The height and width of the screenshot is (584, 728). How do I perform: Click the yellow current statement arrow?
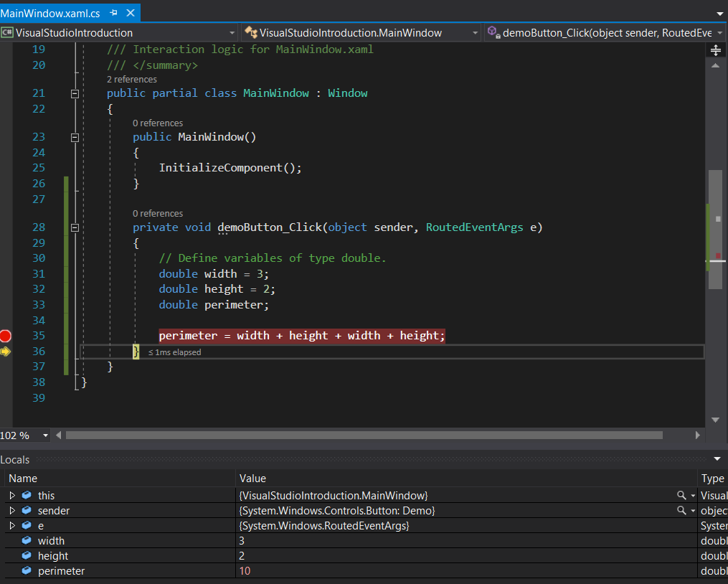6,352
